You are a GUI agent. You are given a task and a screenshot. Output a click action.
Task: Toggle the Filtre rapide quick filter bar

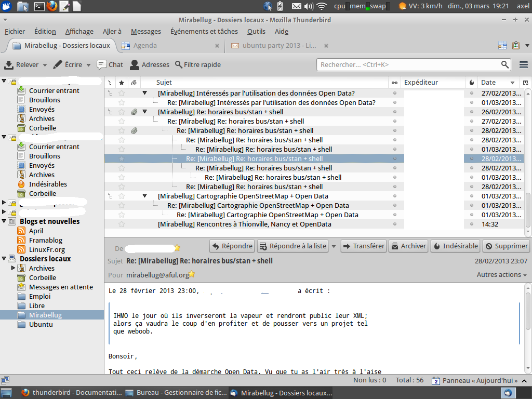point(198,64)
